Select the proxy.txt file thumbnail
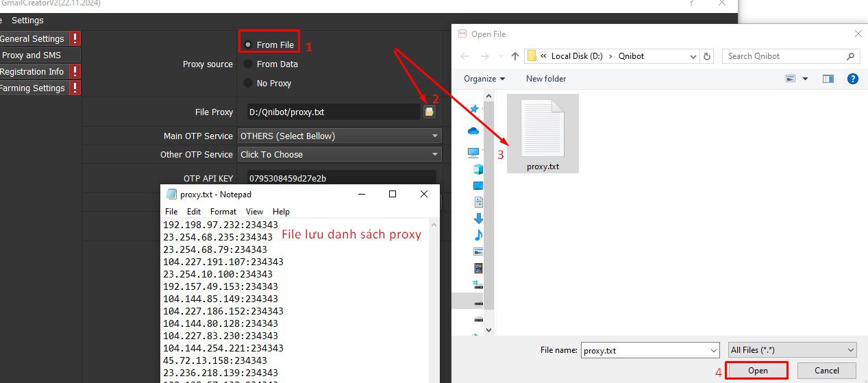Image resolution: width=868 pixels, height=383 pixels. 543,134
